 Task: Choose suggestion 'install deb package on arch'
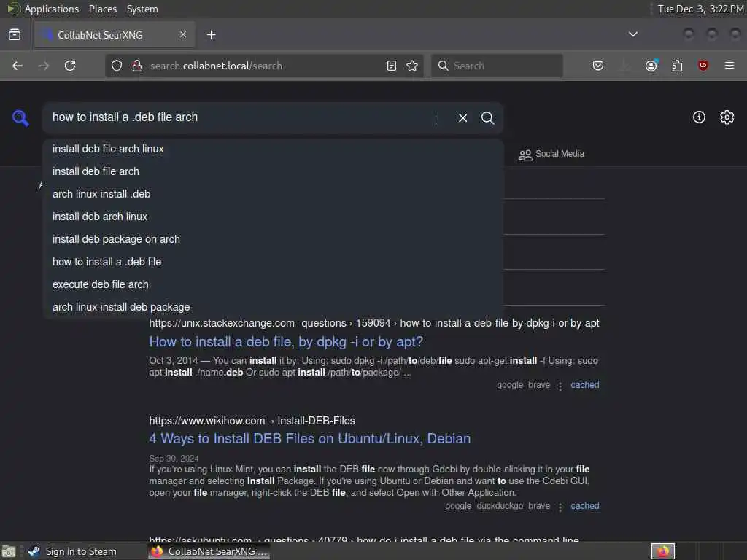point(273,239)
